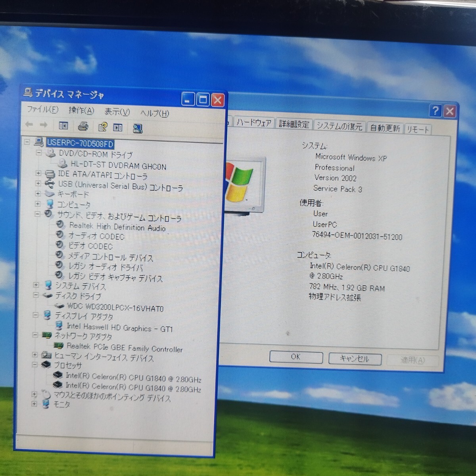Collapse the ネットワーク アダプタ node
Image resolution: width=476 pixels, height=476 pixels.
[35, 335]
